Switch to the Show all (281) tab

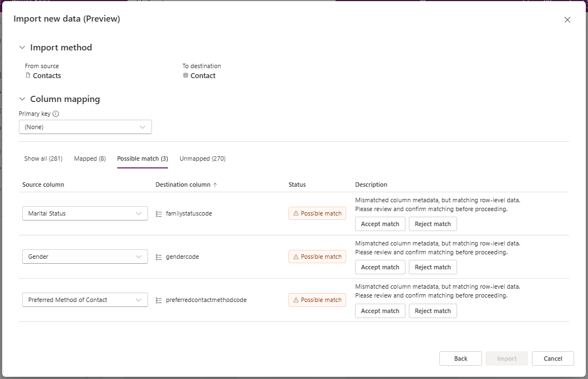[x=43, y=158]
